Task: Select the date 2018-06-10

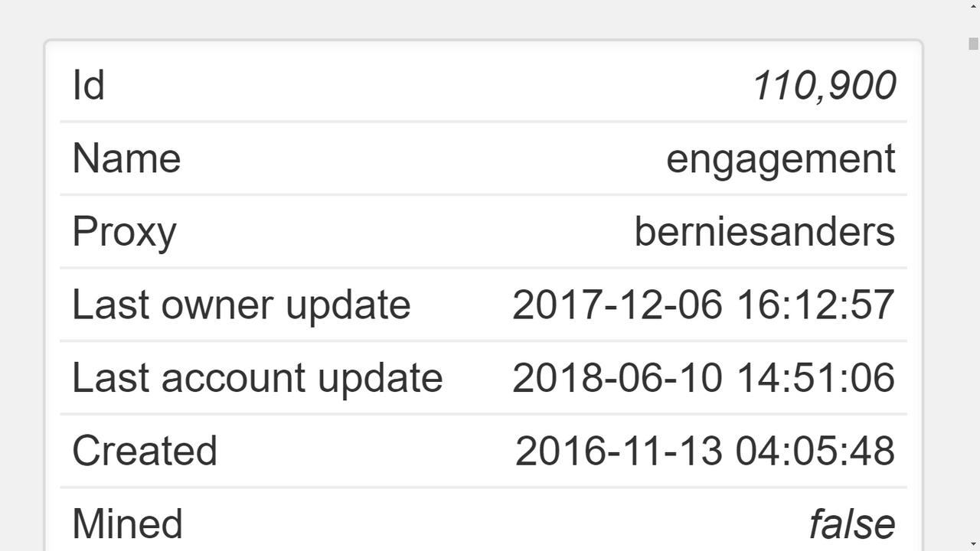Action: click(617, 378)
